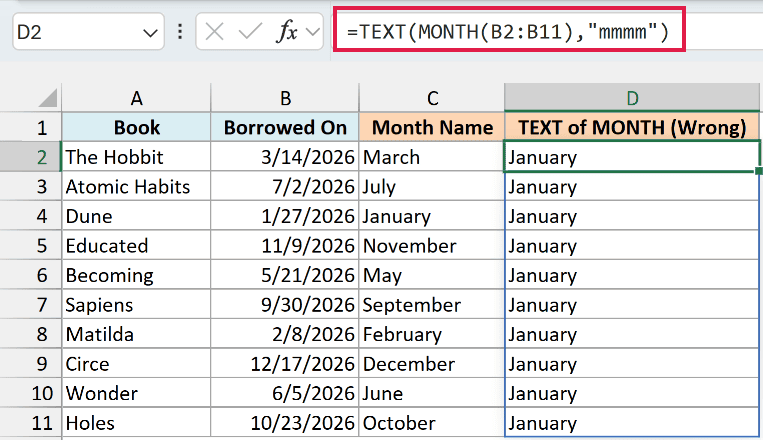Select cell containing Circe

(136, 364)
